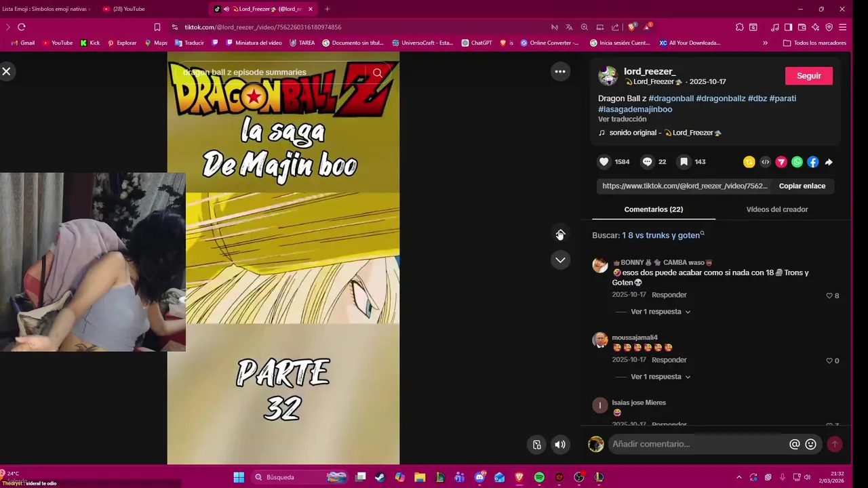This screenshot has height=488, width=868.
Task: Open the three-dot more options menu on the video
Action: point(560,71)
